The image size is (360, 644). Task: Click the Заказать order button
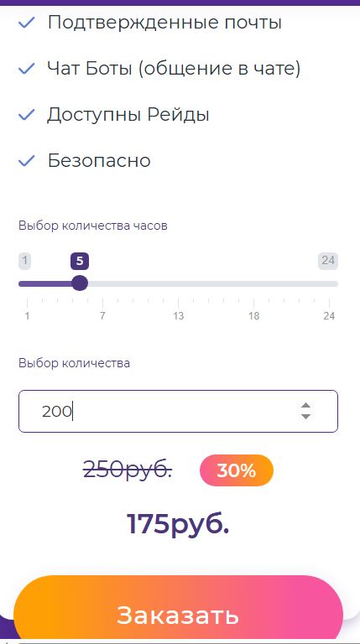tap(178, 615)
